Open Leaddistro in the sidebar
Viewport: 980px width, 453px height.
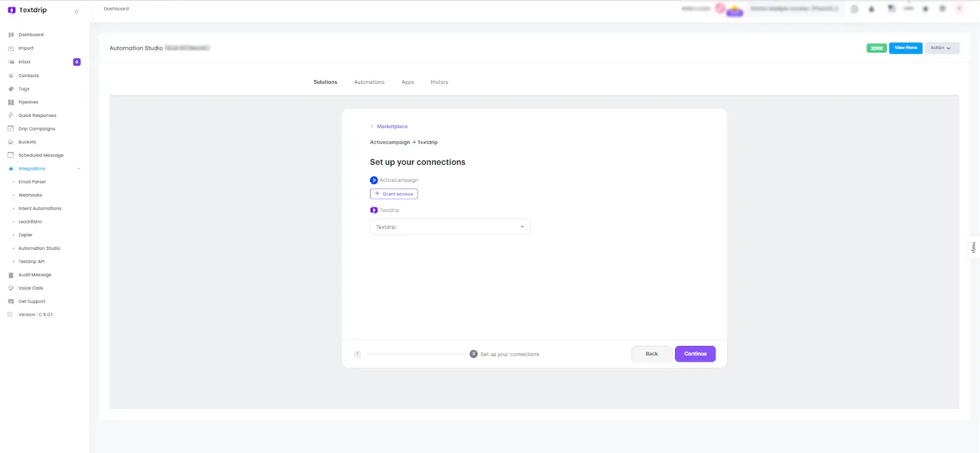click(x=30, y=222)
